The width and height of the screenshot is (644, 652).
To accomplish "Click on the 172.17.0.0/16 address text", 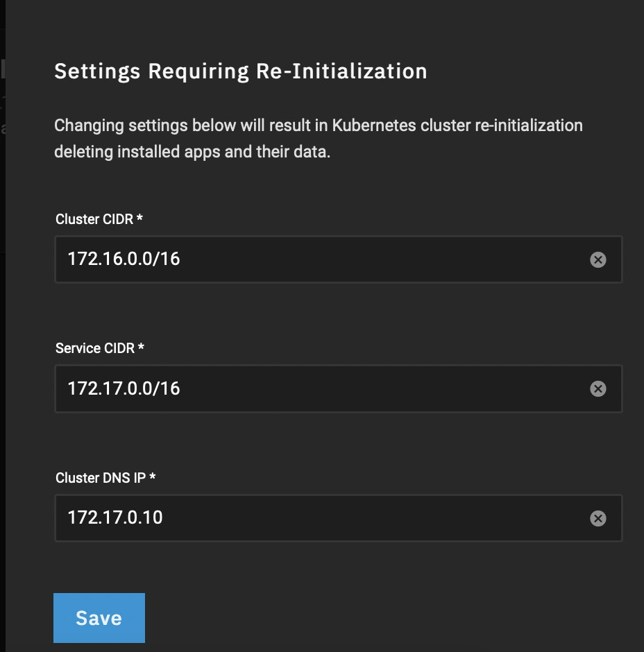I will tap(124, 388).
